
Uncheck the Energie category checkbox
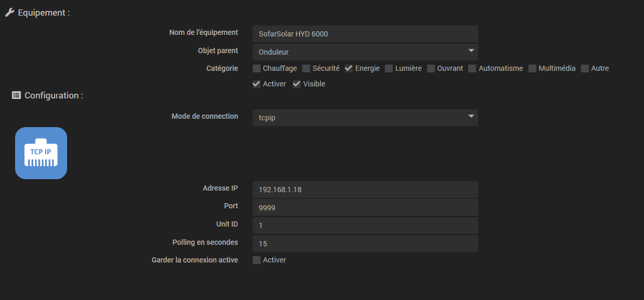[x=349, y=68]
